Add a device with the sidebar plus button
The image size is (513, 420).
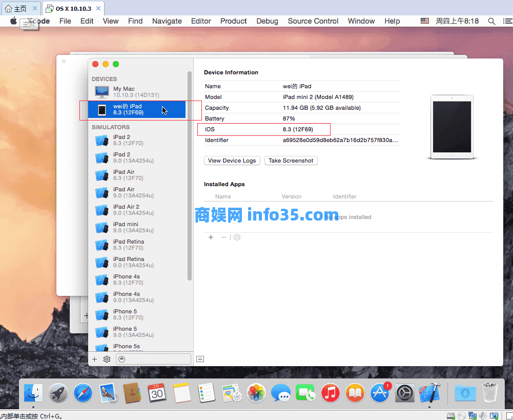pos(94,359)
